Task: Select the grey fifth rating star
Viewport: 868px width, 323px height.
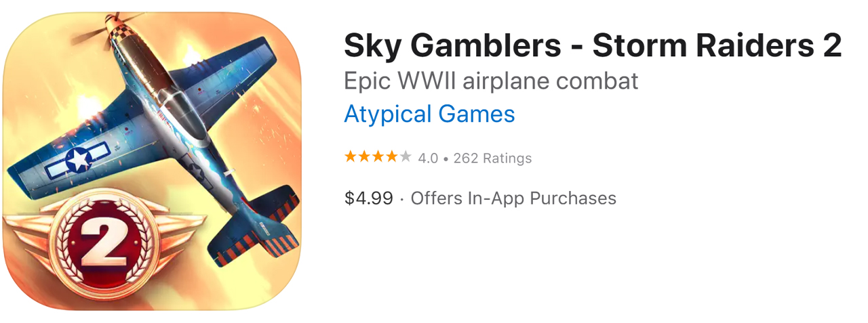Action: point(406,157)
